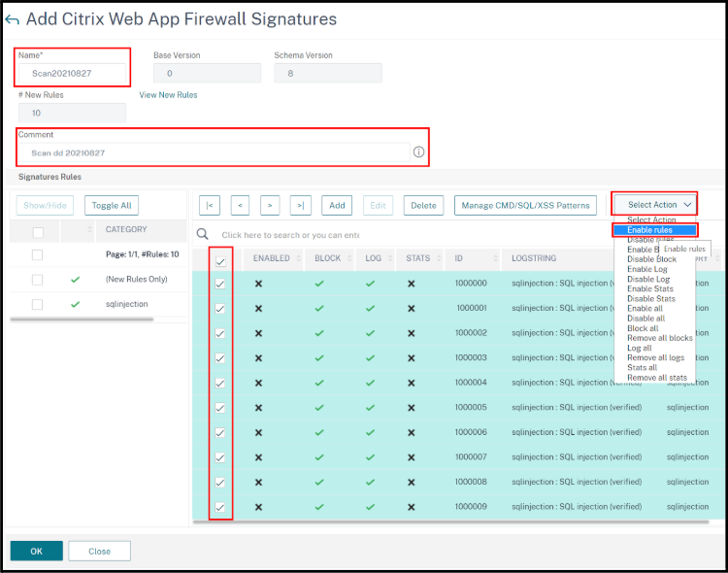Click the Close button
The height and width of the screenshot is (573, 728).
[x=99, y=552]
